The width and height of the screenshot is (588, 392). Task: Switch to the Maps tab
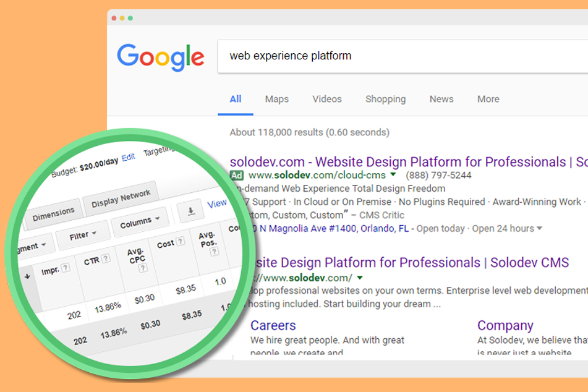pyautogui.click(x=277, y=99)
